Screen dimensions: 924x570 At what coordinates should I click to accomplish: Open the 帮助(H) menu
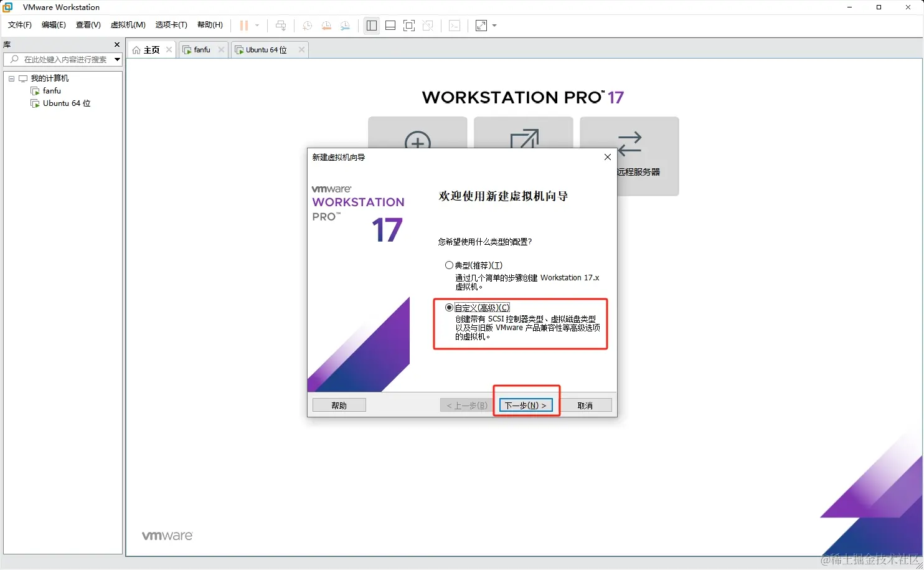pyautogui.click(x=210, y=25)
